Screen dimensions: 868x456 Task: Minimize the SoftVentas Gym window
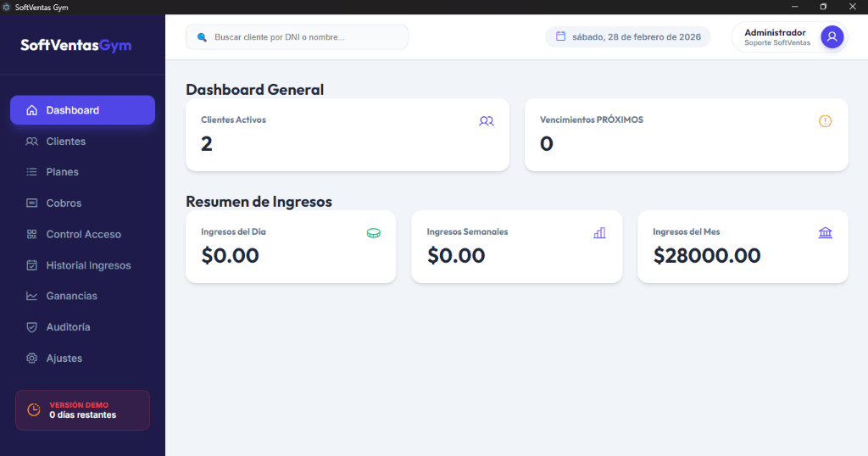pyautogui.click(x=795, y=7)
